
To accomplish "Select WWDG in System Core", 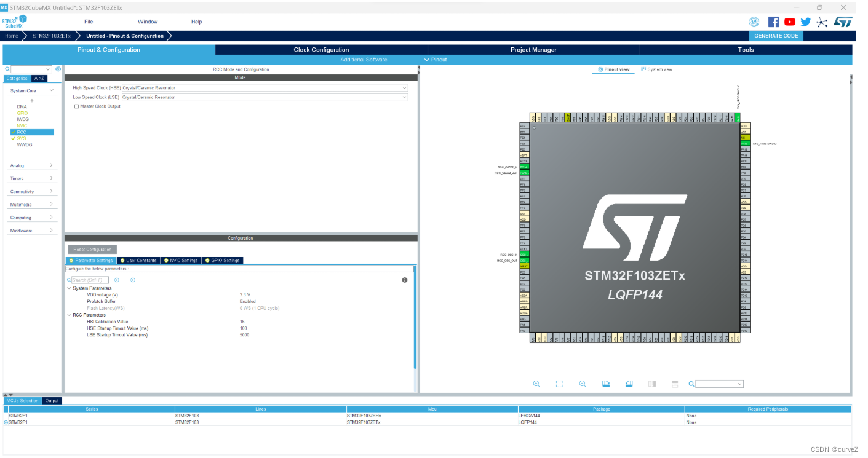I will point(25,145).
